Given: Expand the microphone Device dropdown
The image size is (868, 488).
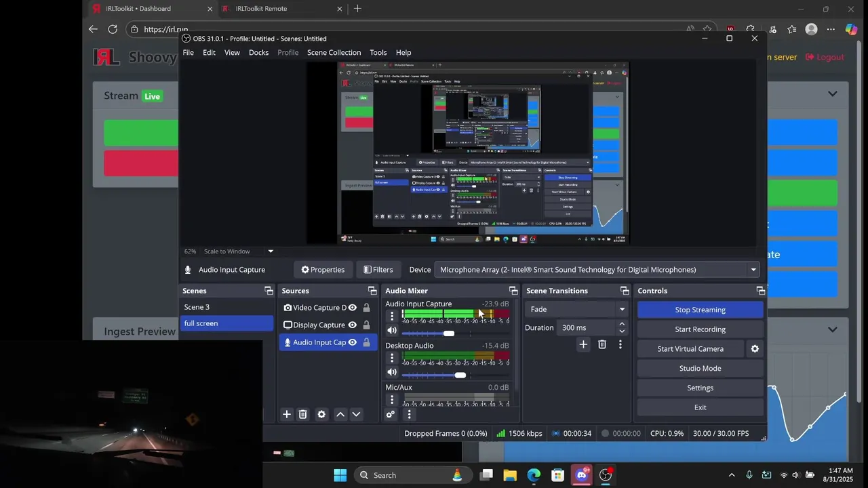Looking at the screenshot, I should [597, 270].
